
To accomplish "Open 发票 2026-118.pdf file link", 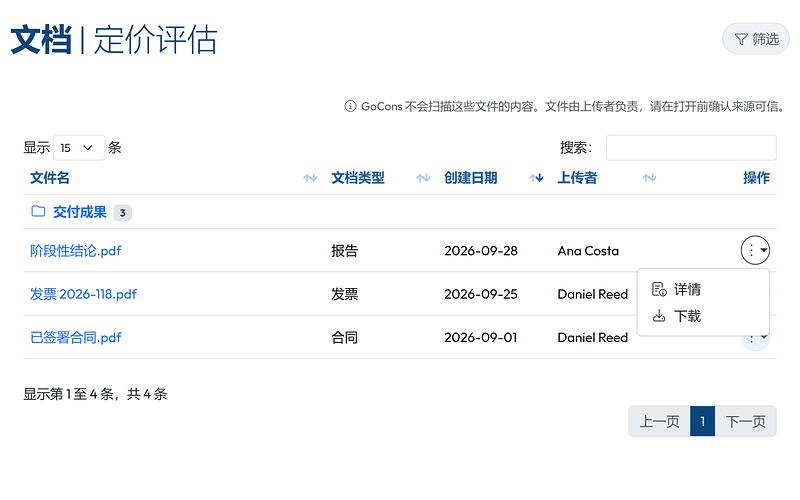I will [83, 294].
